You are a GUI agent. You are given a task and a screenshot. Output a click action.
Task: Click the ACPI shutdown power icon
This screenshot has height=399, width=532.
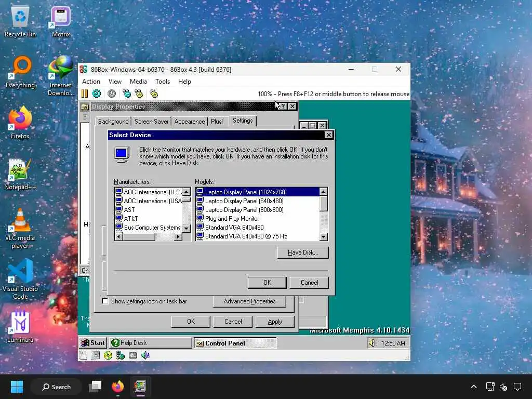(x=112, y=94)
